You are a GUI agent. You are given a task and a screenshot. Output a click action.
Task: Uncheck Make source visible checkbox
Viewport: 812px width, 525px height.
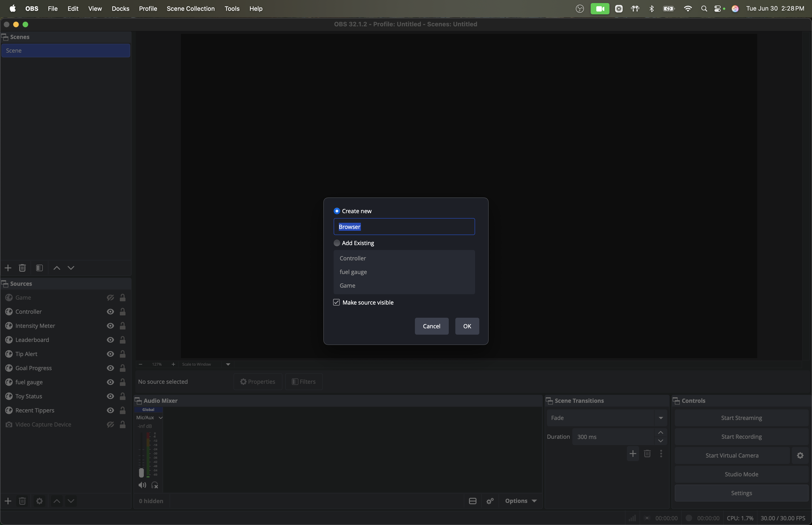point(336,302)
